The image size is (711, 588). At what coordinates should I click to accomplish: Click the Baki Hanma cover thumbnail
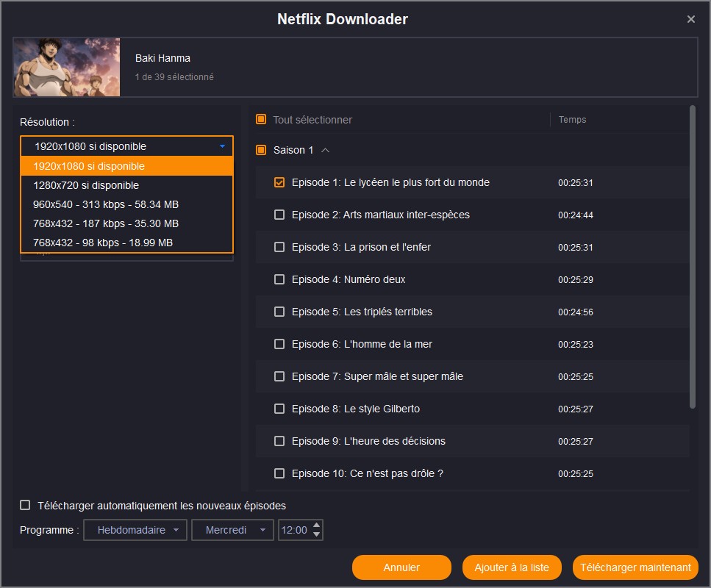(67, 67)
